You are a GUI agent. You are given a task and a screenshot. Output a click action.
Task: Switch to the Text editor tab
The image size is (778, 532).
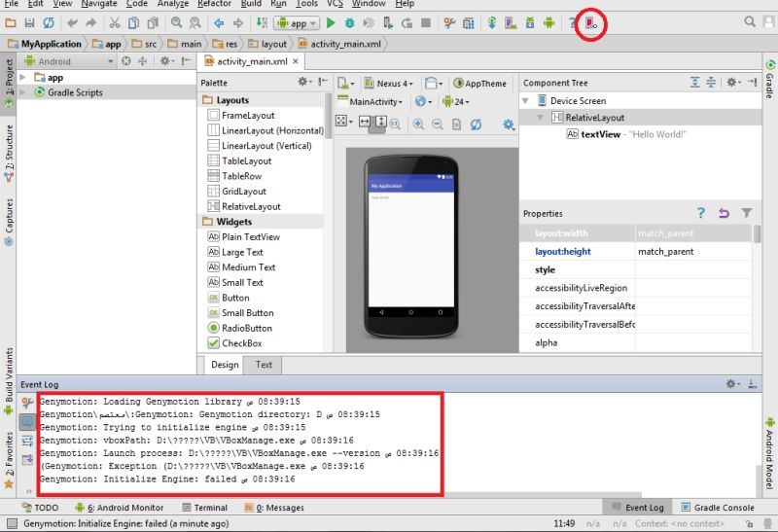[x=264, y=365]
